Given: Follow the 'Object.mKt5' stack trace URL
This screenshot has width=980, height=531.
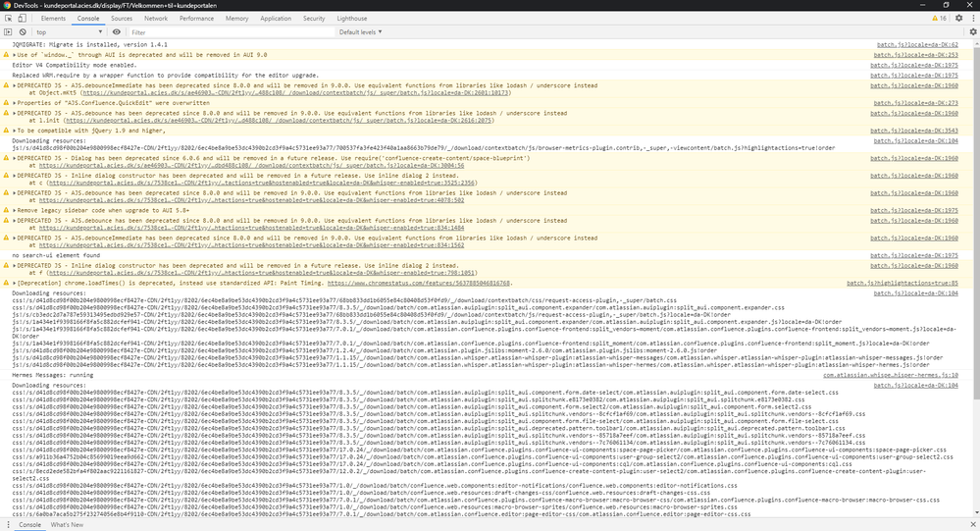Looking at the screenshot, I should coord(295,92).
